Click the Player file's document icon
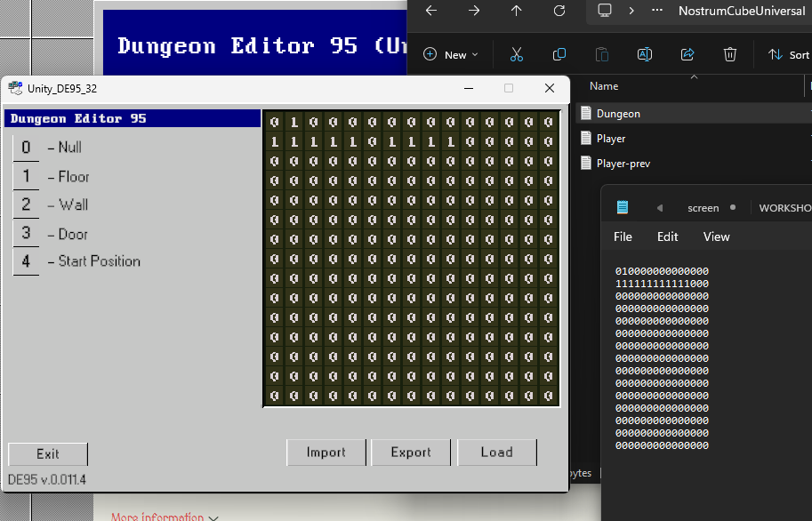The height and width of the screenshot is (521, 812). pyautogui.click(x=586, y=138)
